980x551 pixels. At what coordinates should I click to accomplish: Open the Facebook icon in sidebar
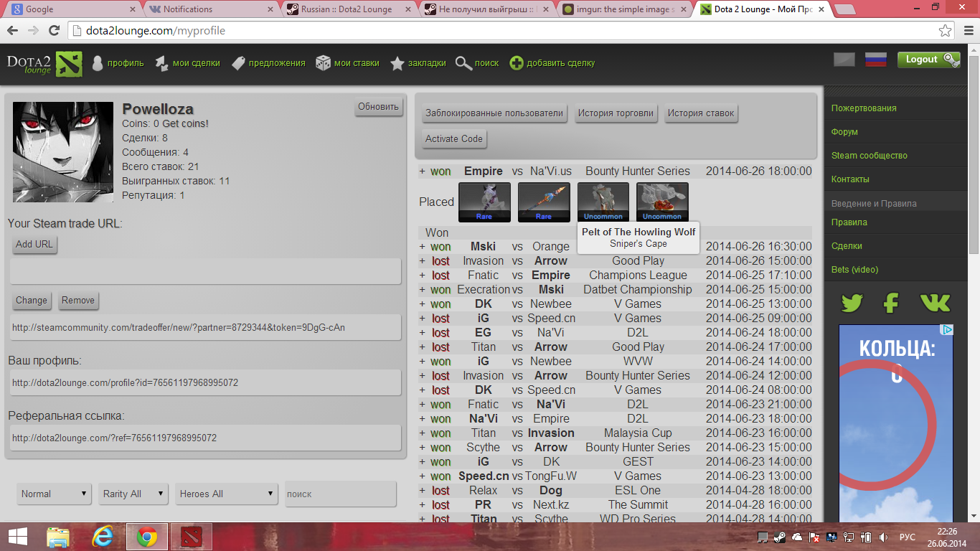tap(891, 303)
